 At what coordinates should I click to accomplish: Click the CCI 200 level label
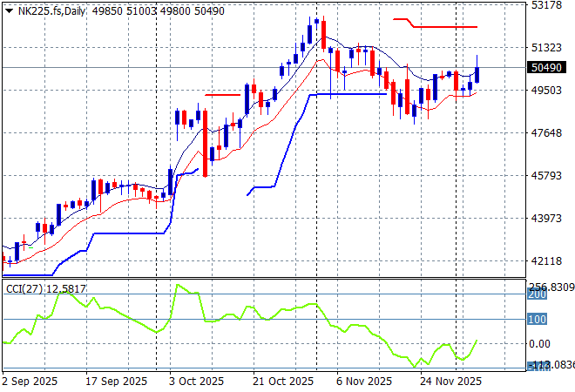pos(537,295)
